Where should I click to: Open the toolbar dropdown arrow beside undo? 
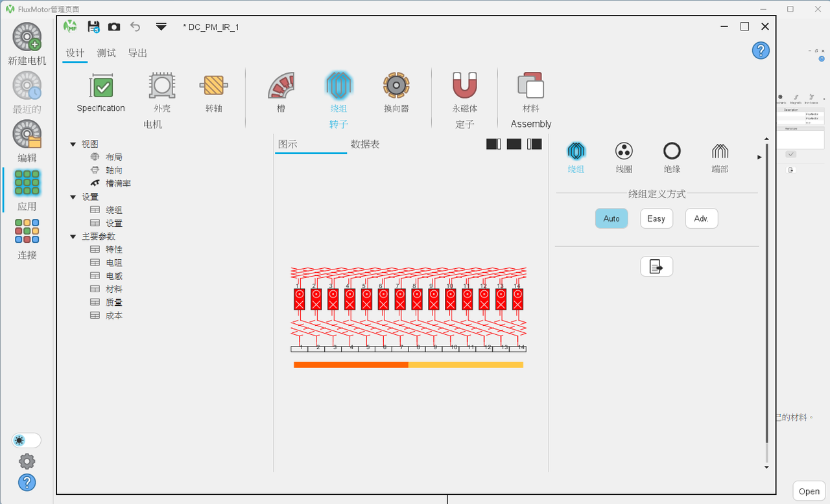(161, 27)
